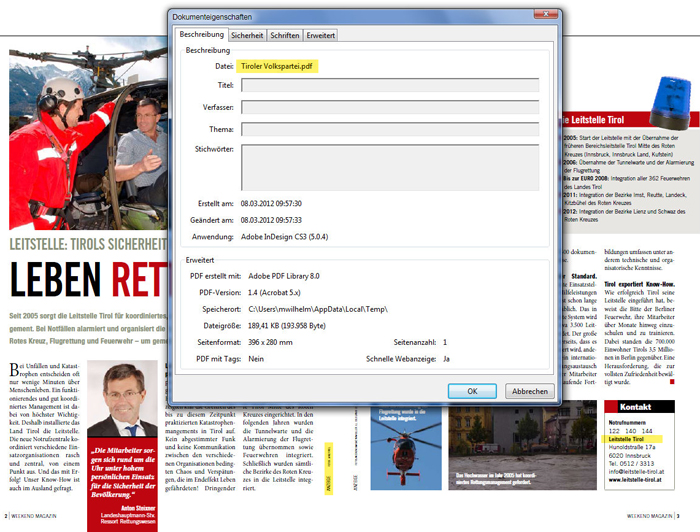This screenshot has height=532, width=700.
Task: Click the LEBEN headline in the document
Action: tap(55, 280)
